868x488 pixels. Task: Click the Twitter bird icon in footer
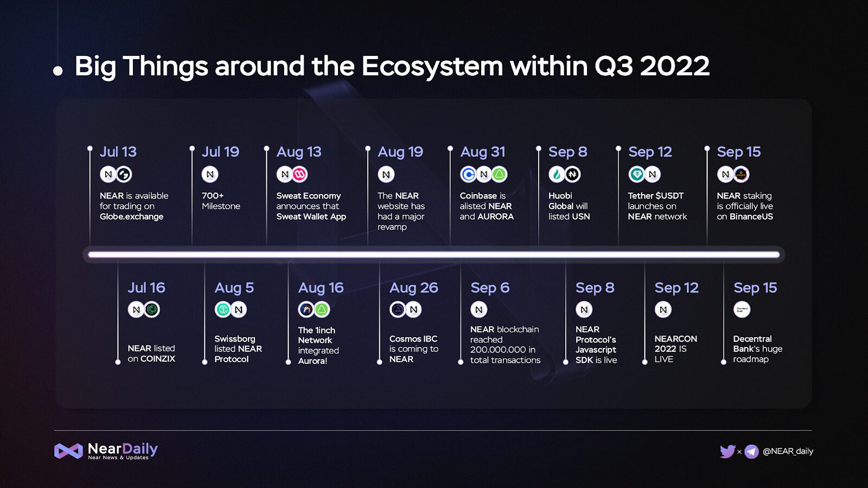pyautogui.click(x=727, y=451)
